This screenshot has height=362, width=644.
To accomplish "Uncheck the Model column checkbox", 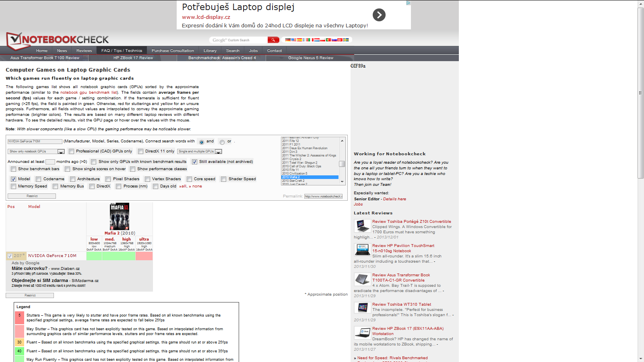I will point(13,179).
